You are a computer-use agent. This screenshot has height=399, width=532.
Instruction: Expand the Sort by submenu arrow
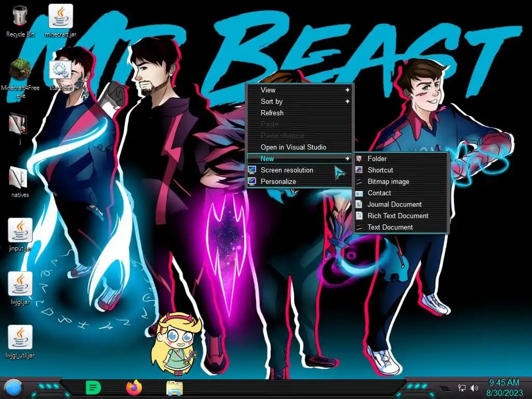click(x=347, y=101)
